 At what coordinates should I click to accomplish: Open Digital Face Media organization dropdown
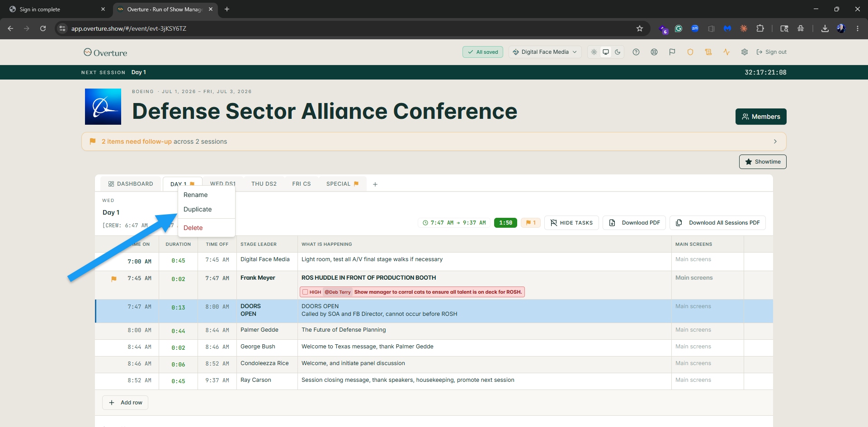[x=545, y=52]
